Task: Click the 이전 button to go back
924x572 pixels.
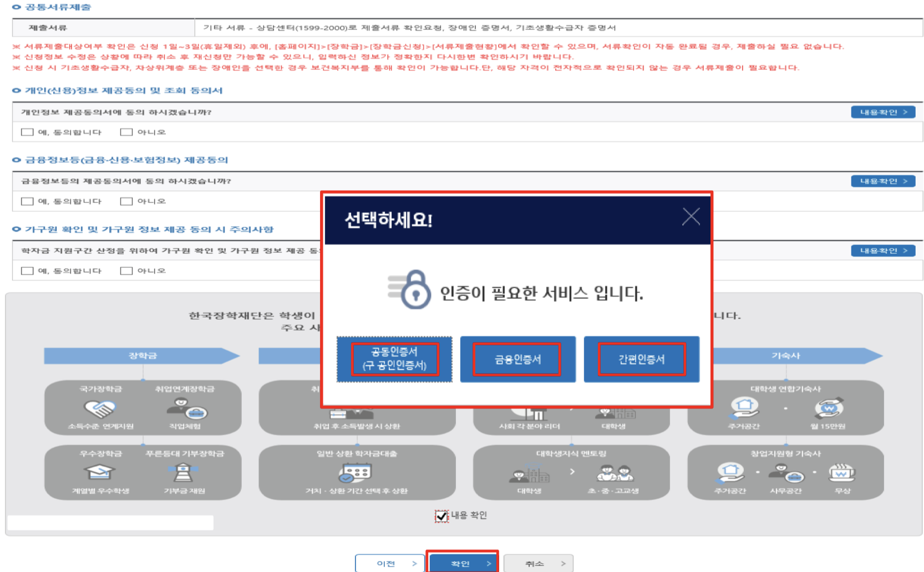Action: (390, 563)
